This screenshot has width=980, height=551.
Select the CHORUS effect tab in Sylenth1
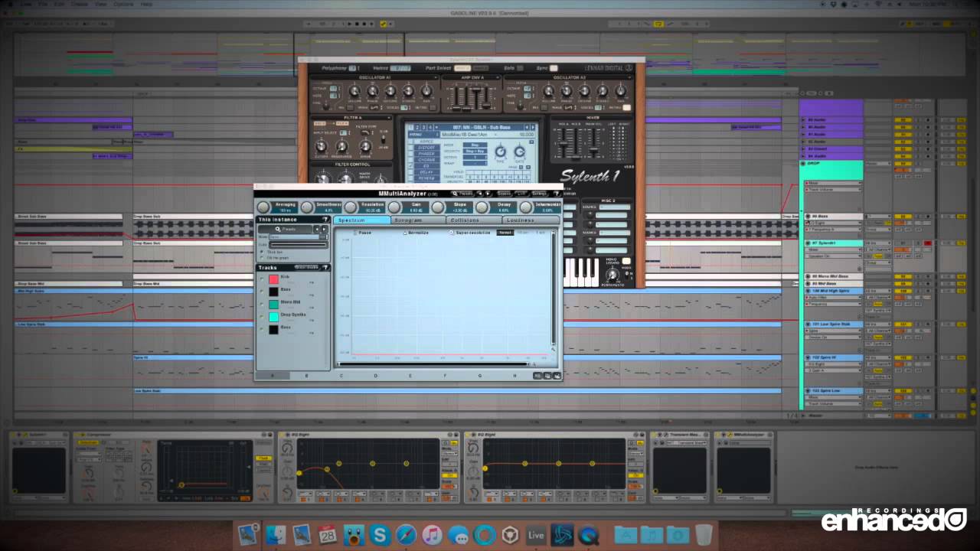coord(426,160)
